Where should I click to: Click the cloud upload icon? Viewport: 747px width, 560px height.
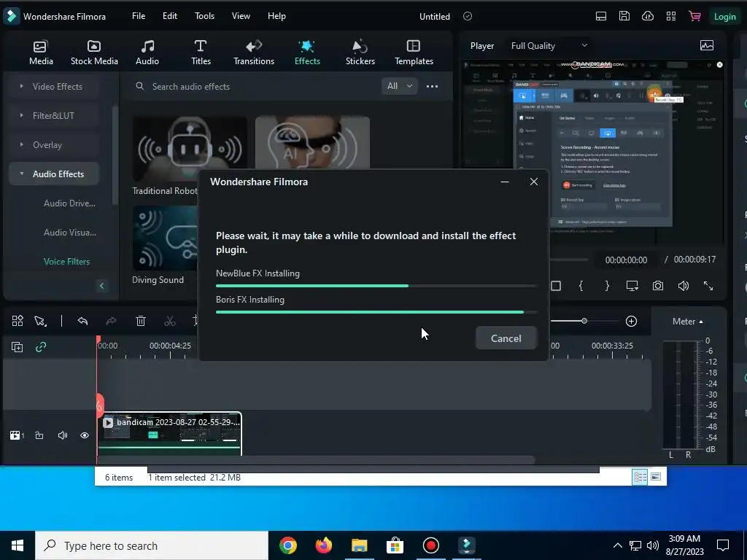(x=648, y=16)
